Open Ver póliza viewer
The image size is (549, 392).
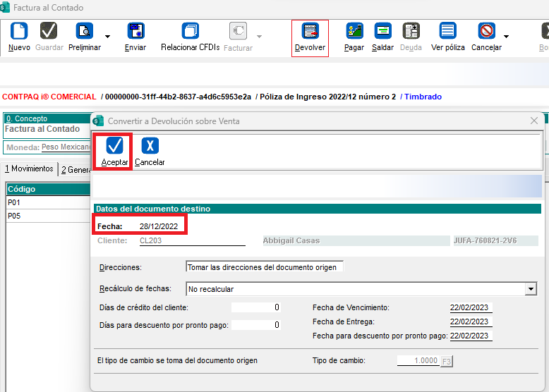[447, 32]
